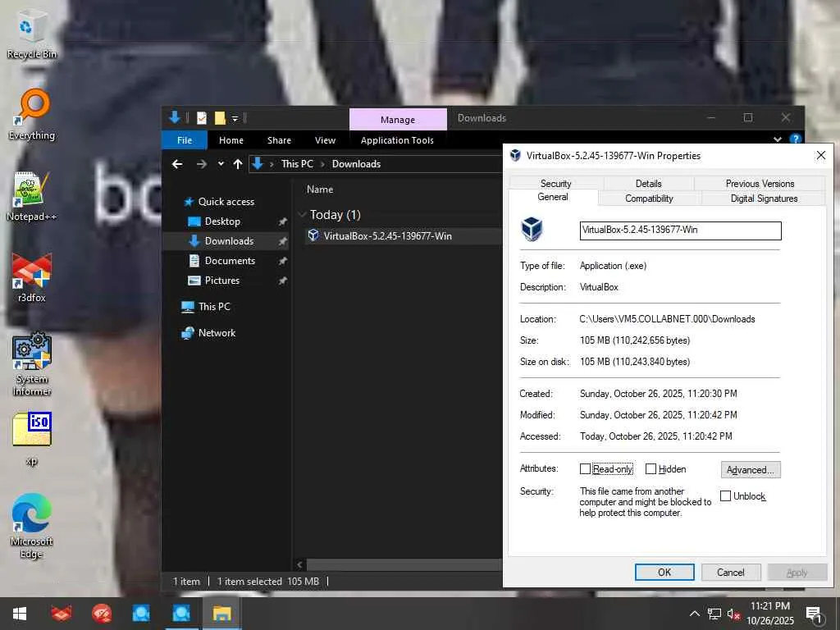Click the taskbar clock showing 11:21 PM
The width and height of the screenshot is (840, 630).
tap(769, 614)
